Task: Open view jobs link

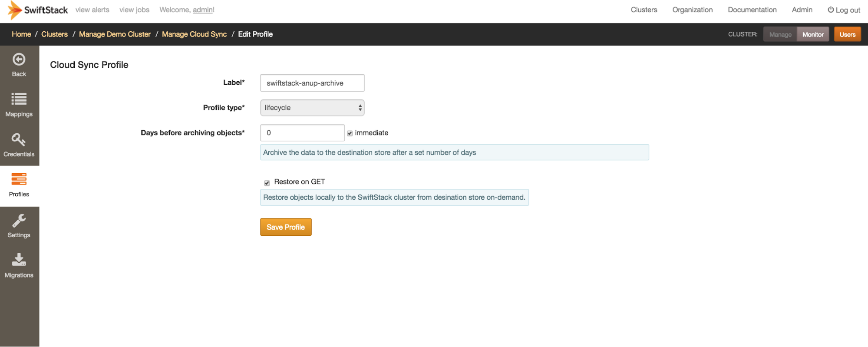Action: [134, 10]
